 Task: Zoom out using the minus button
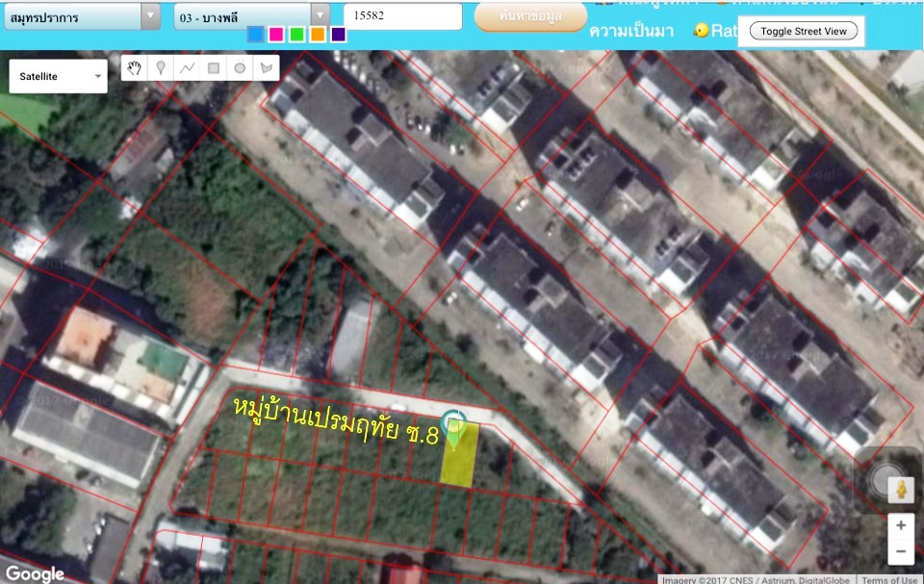coord(901,551)
